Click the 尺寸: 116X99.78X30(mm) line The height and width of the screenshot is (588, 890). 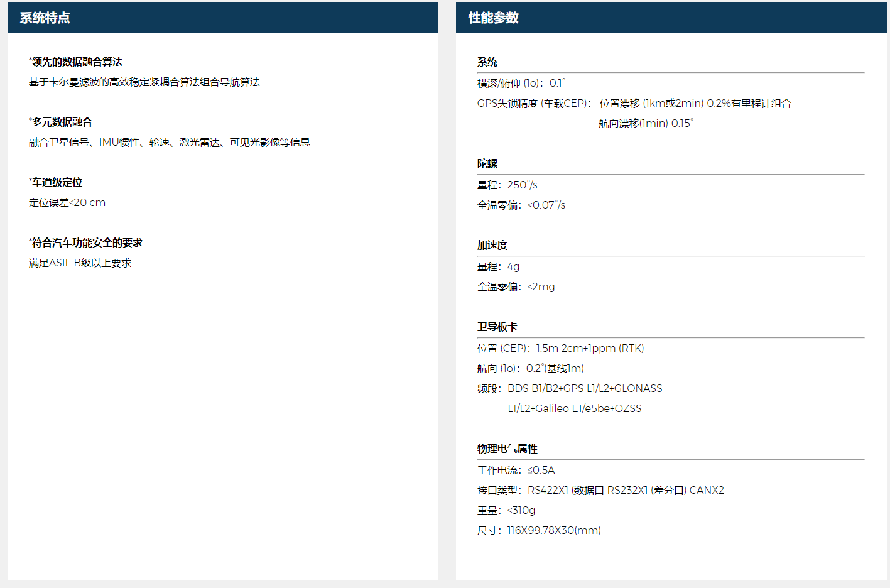[x=539, y=530]
